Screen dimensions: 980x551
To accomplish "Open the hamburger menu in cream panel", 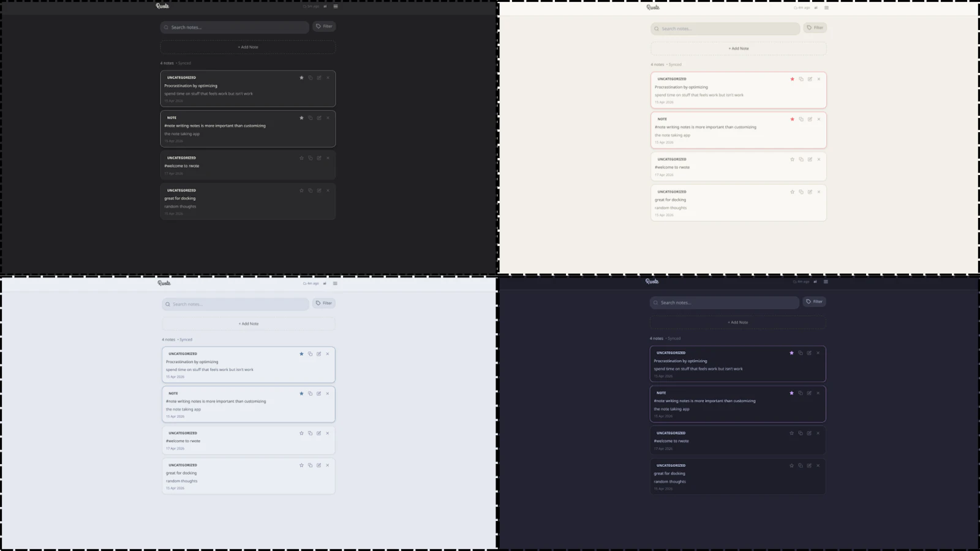I will (x=826, y=8).
